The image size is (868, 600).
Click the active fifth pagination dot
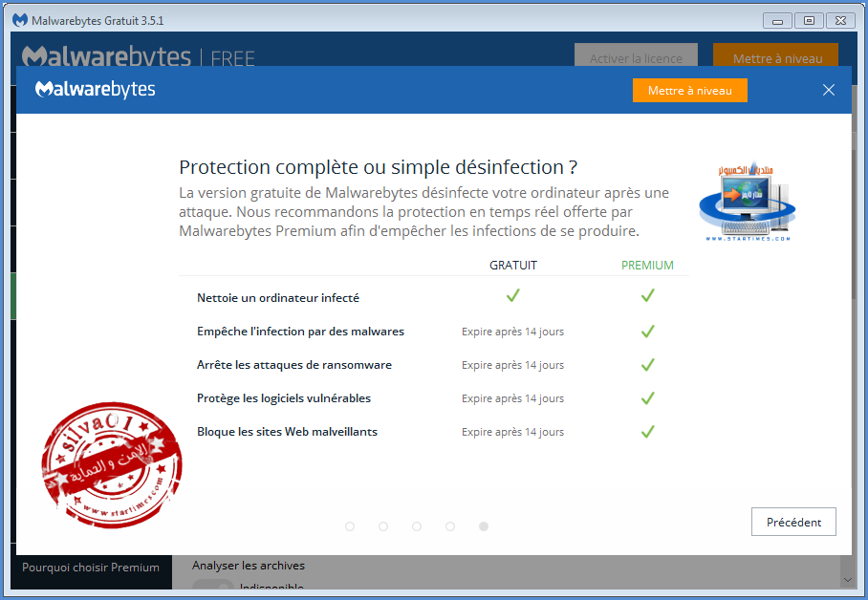coord(484,526)
